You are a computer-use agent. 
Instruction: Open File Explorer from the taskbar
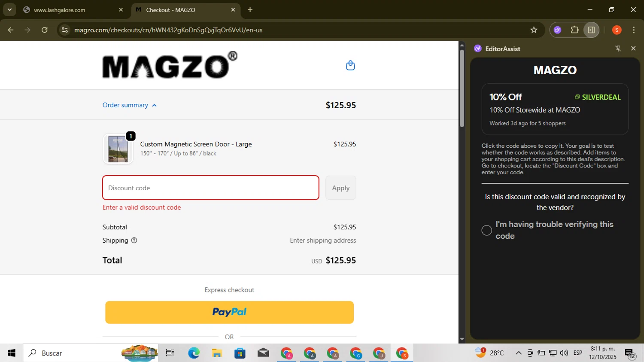click(217, 353)
